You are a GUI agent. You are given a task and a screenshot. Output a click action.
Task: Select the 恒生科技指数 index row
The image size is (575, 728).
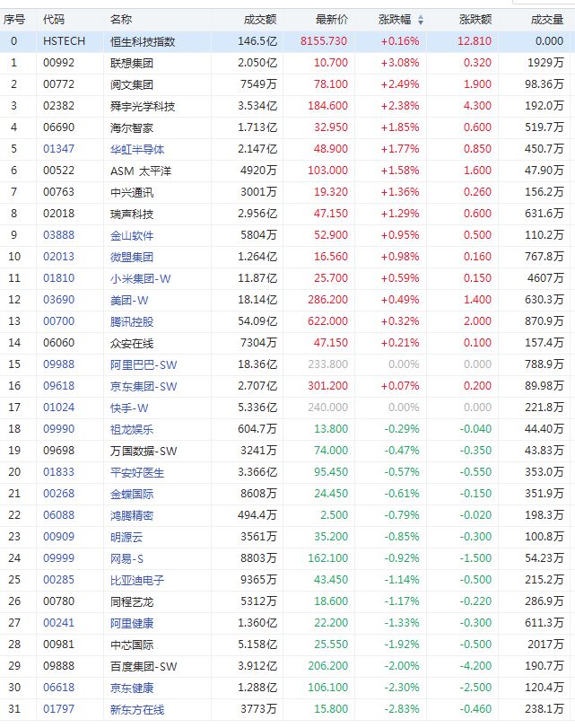pos(144,41)
